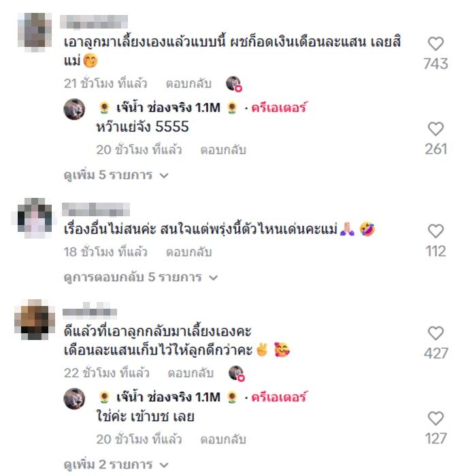Open the first commenter's blurred avatar
This screenshot has height=476, width=462.
click(x=34, y=32)
